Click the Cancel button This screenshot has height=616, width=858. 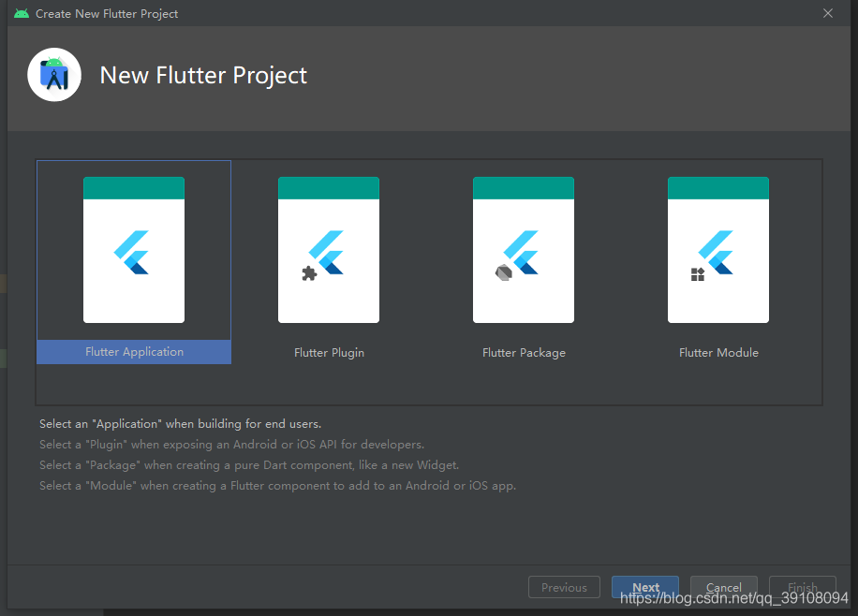click(x=723, y=587)
